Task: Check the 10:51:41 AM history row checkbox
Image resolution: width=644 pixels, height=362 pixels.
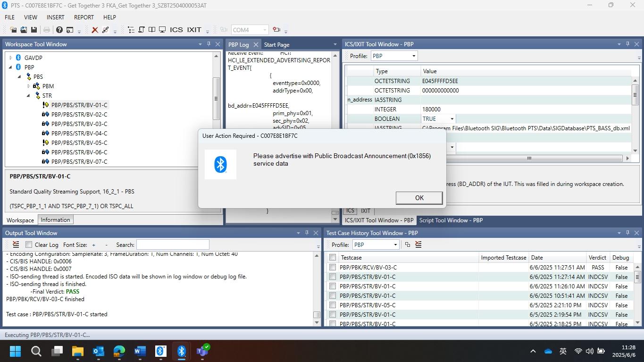Action: point(333,295)
